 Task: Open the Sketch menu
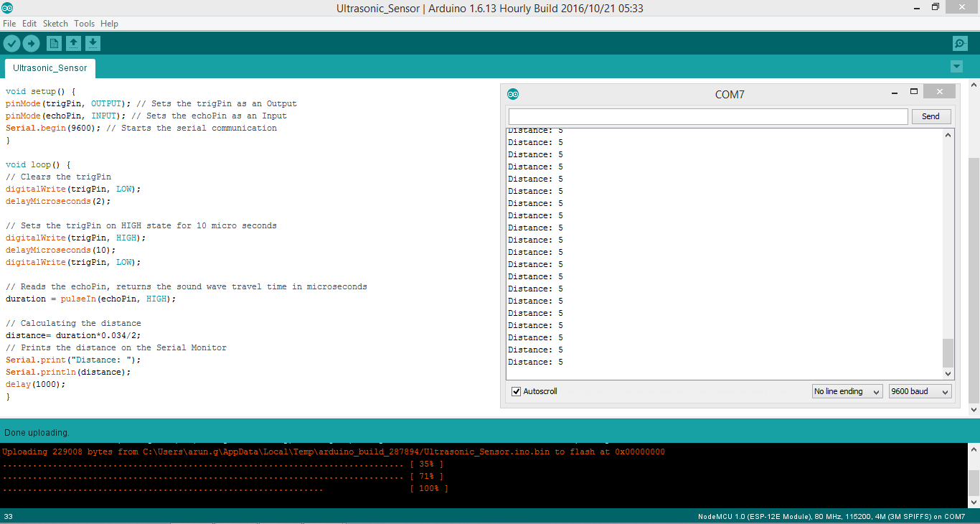[55, 24]
